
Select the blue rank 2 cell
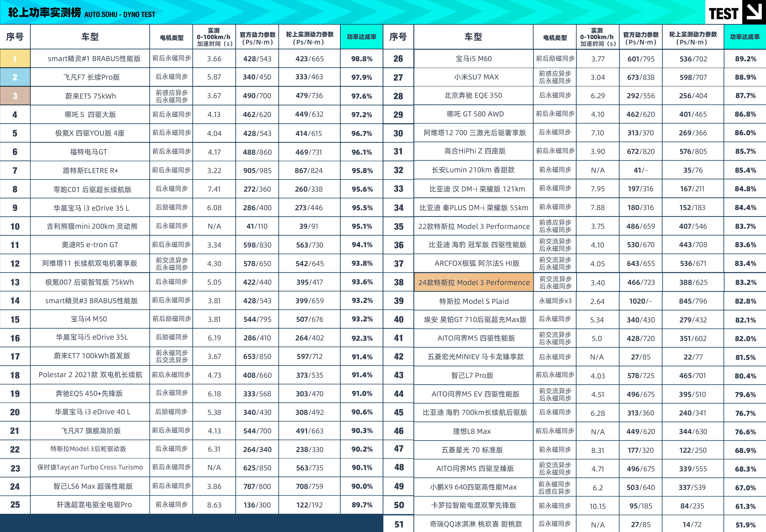(15, 77)
